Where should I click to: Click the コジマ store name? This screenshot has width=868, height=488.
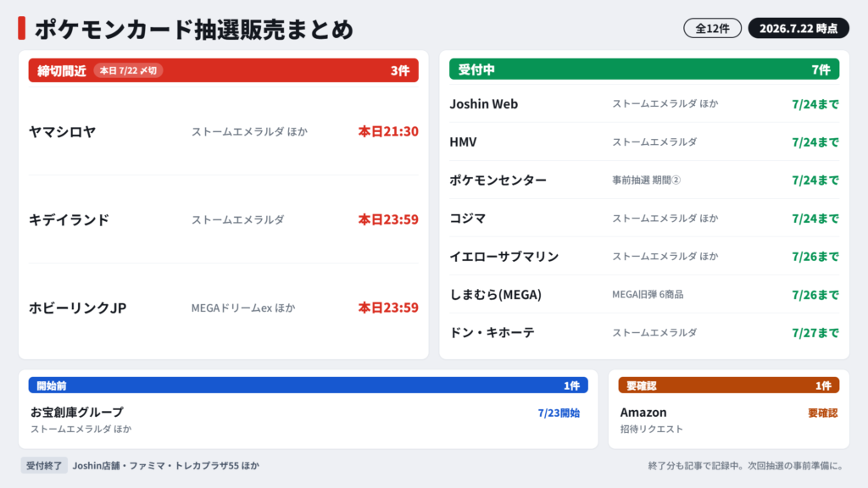click(x=468, y=218)
